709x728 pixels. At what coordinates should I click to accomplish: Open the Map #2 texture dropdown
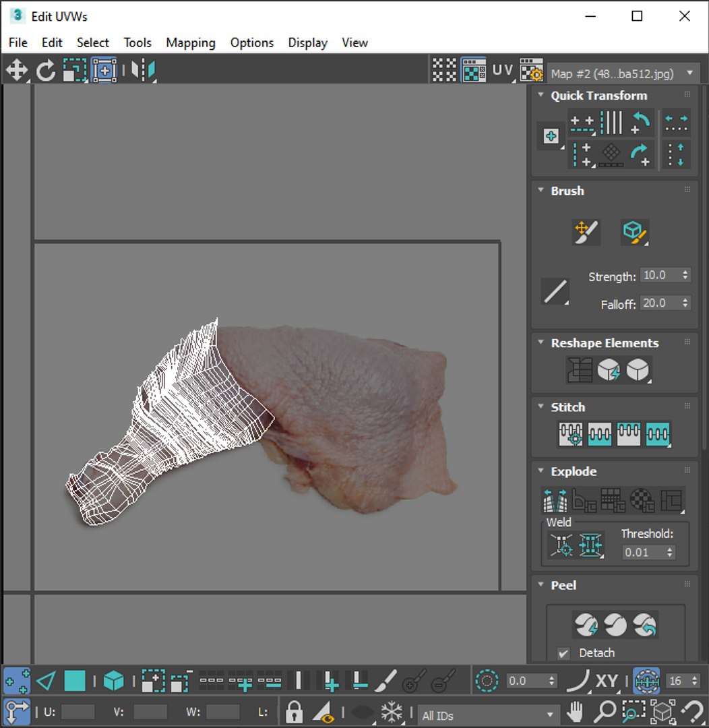[x=623, y=73]
